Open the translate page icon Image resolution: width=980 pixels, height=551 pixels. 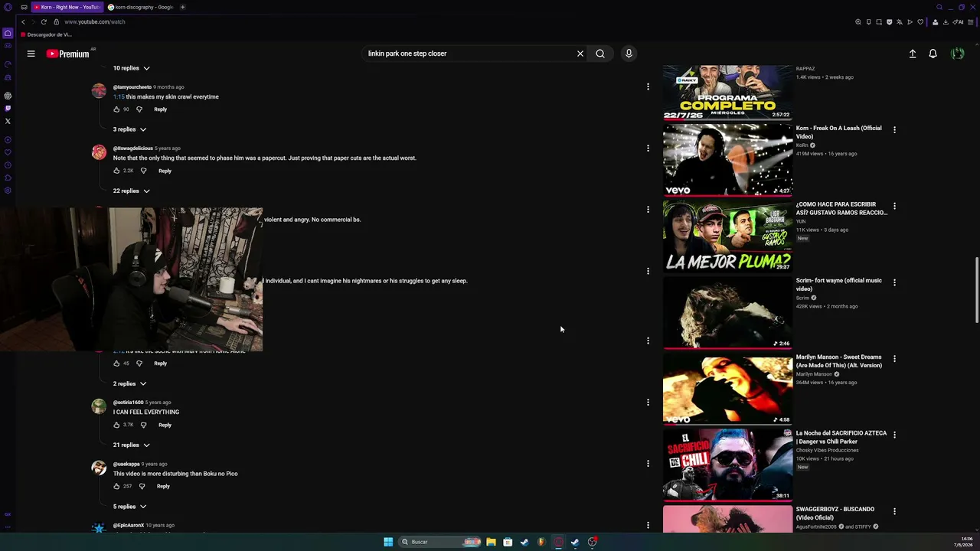pos(900,22)
